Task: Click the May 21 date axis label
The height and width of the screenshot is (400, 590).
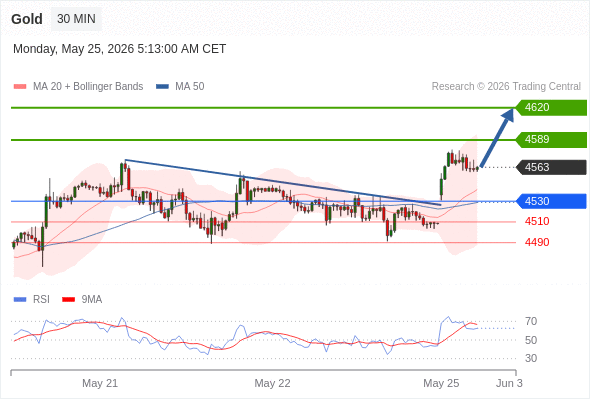Action: (x=100, y=383)
